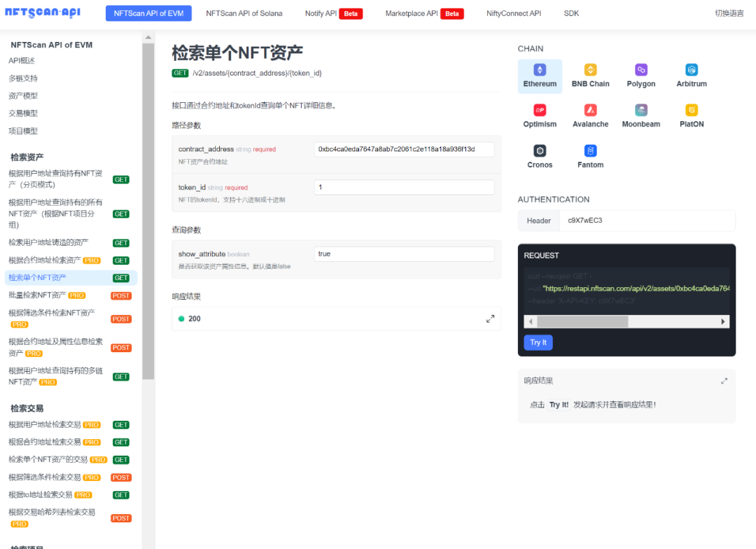The image size is (756, 549).
Task: Expand the 响应结果 result panel
Action: point(724,381)
